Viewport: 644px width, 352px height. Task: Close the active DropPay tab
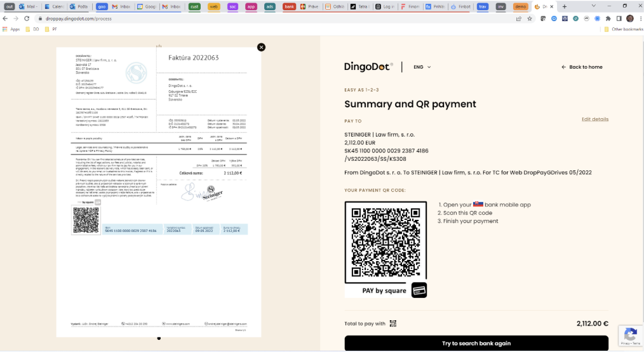pyautogui.click(x=551, y=6)
